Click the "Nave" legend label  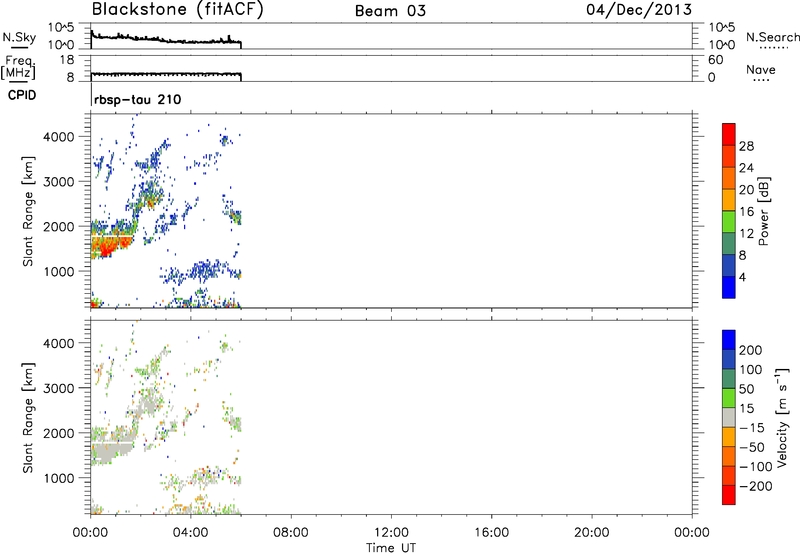click(x=761, y=69)
